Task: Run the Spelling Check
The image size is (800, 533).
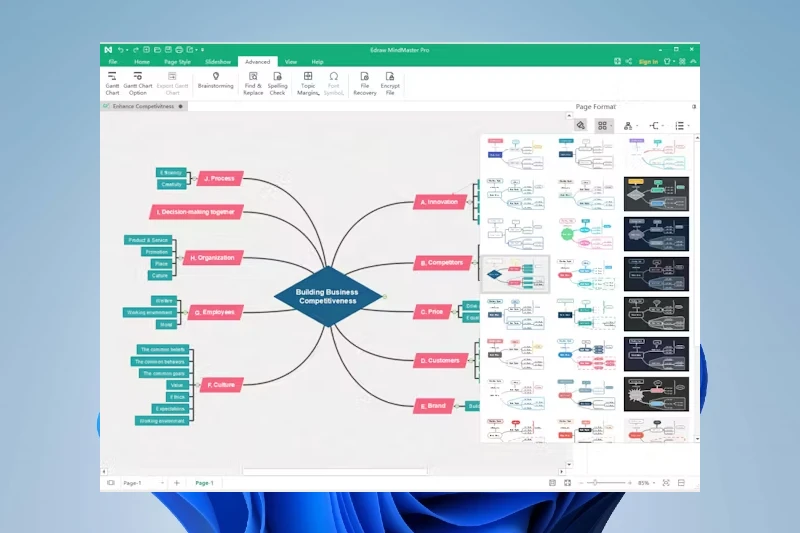Action: pyautogui.click(x=277, y=82)
